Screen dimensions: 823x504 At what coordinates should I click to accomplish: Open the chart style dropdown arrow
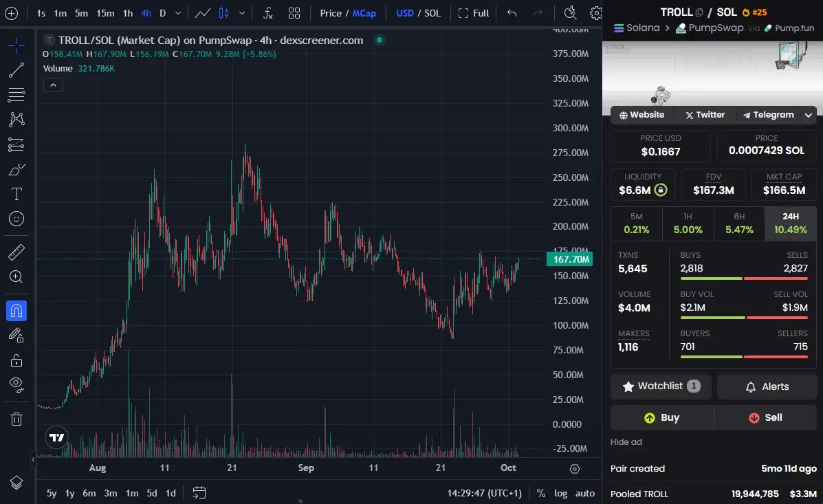[x=241, y=13]
